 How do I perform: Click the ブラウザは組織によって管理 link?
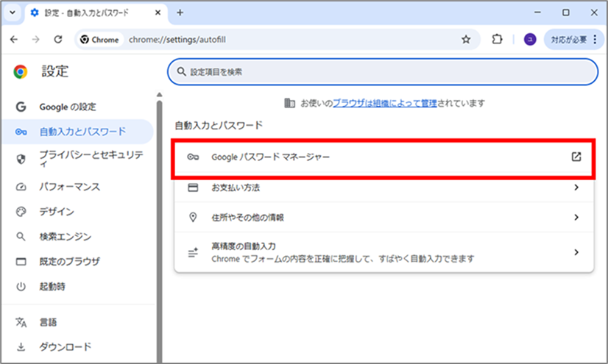[x=382, y=104]
